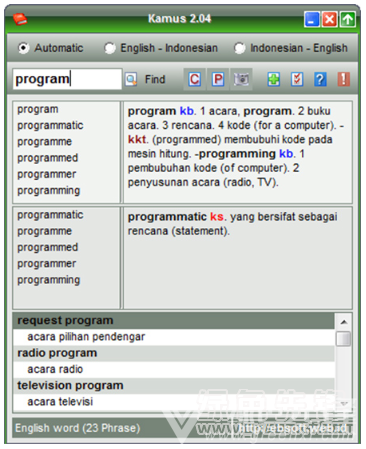The height and width of the screenshot is (449, 366).
Task: Click the red C copy icon
Action: point(195,79)
